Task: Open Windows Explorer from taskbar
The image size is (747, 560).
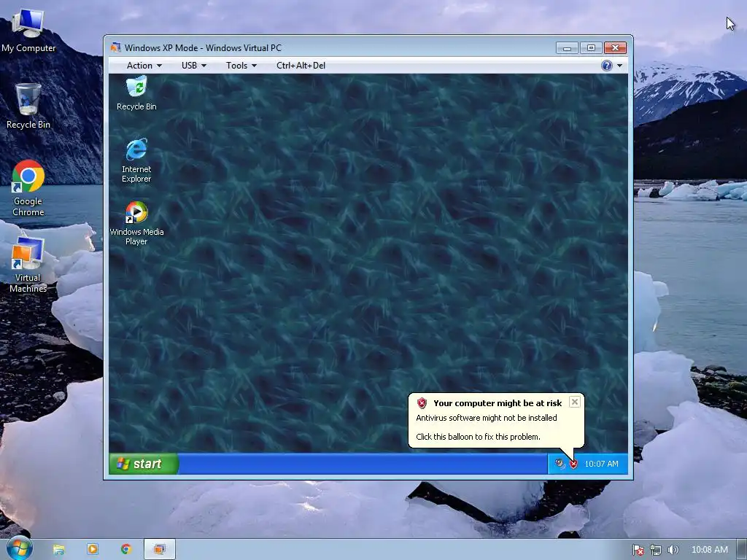Action: [x=58, y=550]
